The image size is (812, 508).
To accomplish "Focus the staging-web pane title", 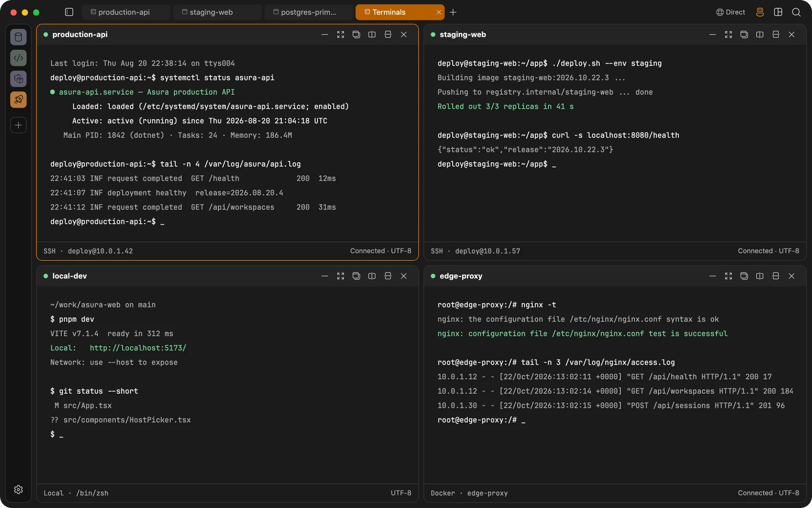I will (x=463, y=35).
